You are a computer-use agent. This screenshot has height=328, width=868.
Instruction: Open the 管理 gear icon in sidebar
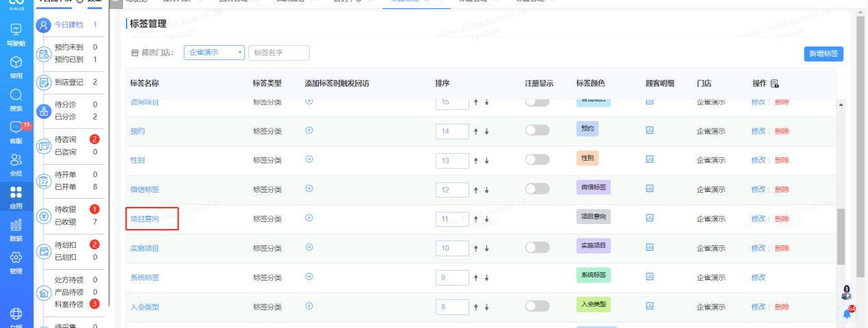[16, 261]
